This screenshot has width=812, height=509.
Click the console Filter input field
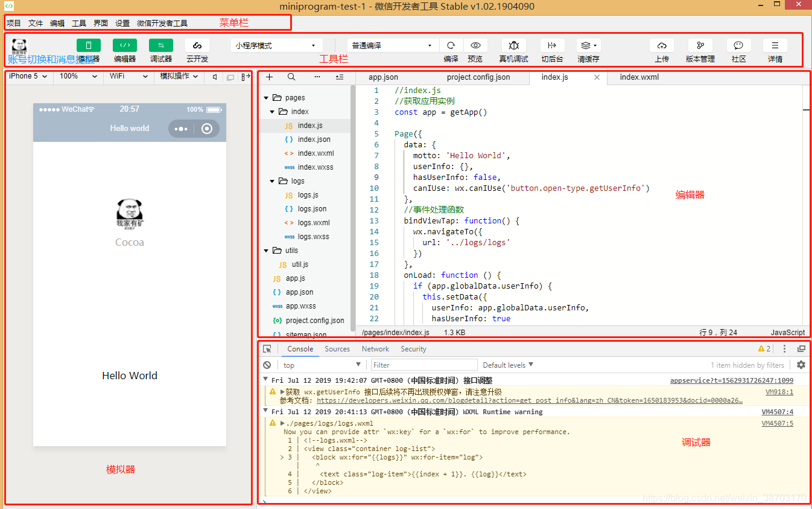coord(424,365)
